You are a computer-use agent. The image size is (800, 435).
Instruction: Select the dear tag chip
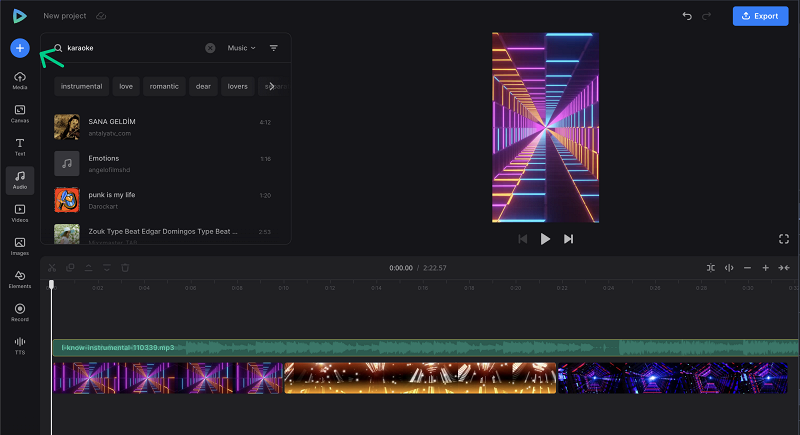pyautogui.click(x=203, y=86)
